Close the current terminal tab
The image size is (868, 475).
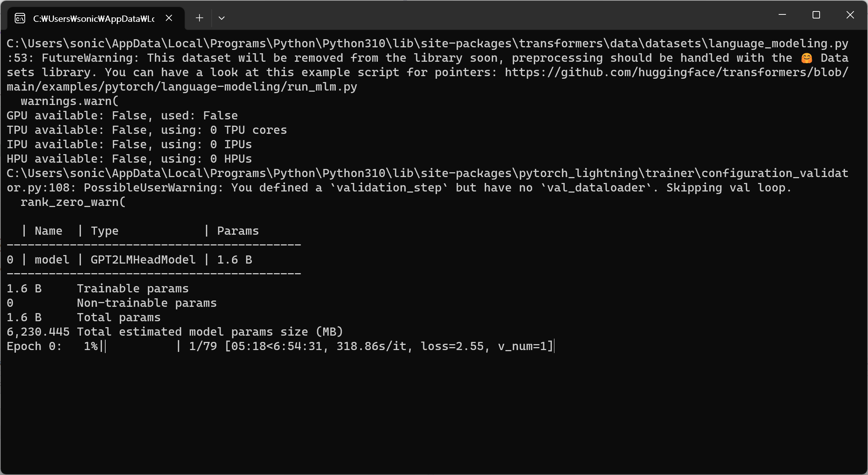[x=169, y=18]
